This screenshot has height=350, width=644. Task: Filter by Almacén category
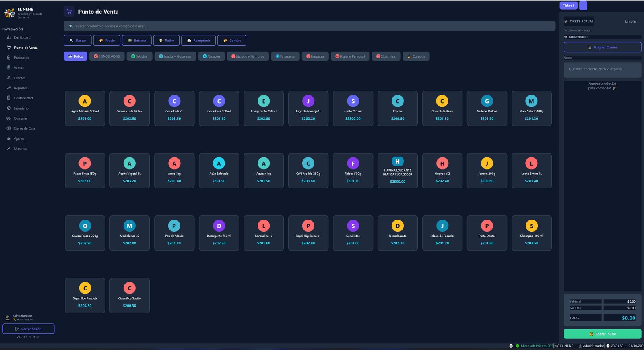click(x=211, y=56)
